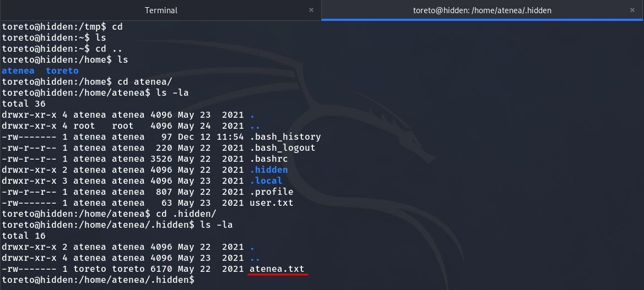Click the blue .local directory entry
Screen dimensions: 644x290
[x=266, y=180]
